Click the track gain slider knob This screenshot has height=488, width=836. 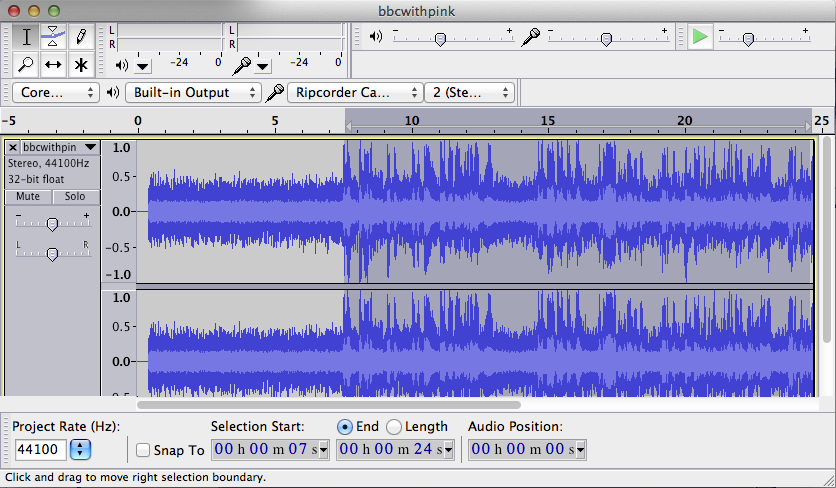click(52, 225)
